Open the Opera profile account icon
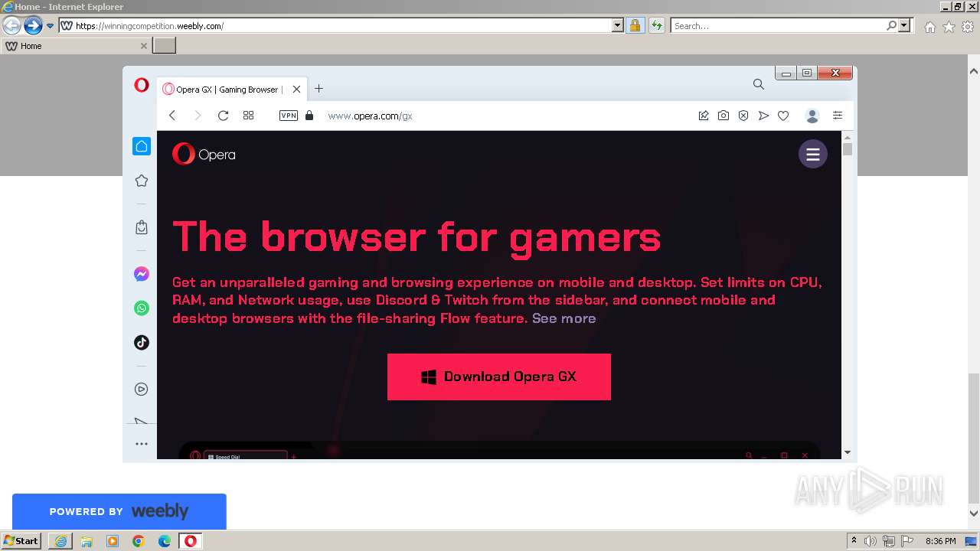The width and height of the screenshot is (980, 551). pos(812,116)
